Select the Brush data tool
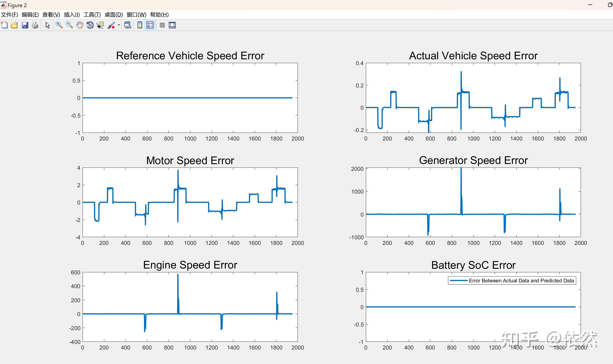Image resolution: width=613 pixels, height=364 pixels. click(x=111, y=25)
